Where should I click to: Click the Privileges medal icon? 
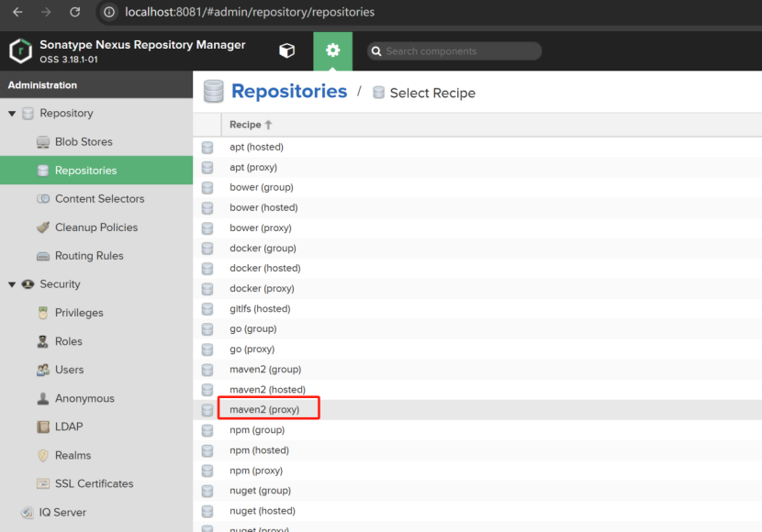(43, 313)
